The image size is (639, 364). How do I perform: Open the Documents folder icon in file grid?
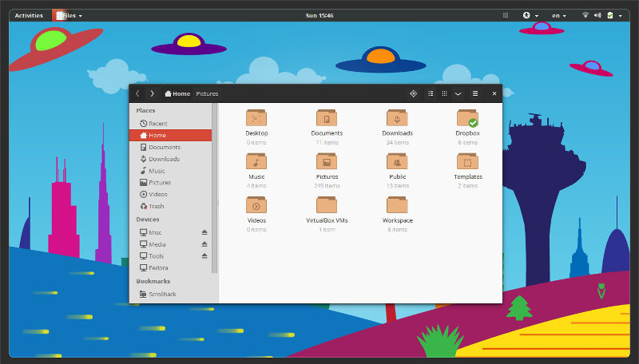tap(327, 117)
